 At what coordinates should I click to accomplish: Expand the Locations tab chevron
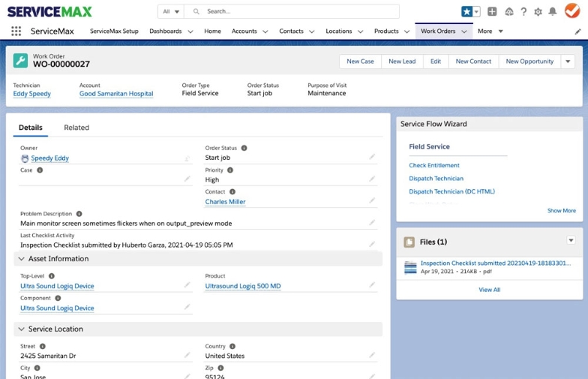click(x=360, y=32)
